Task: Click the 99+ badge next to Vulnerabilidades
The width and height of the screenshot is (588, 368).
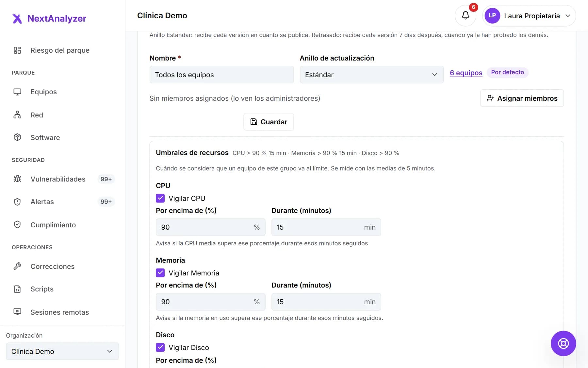Action: coord(106,179)
